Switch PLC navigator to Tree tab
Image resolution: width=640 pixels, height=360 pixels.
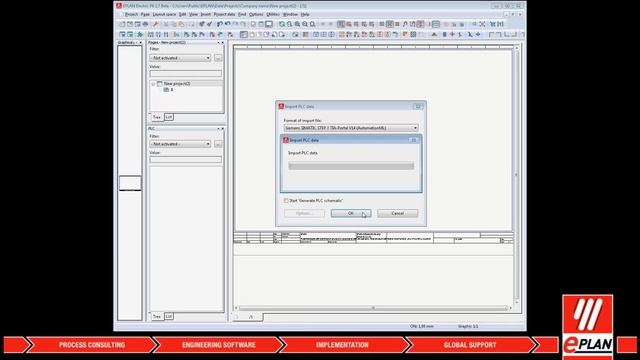tap(157, 316)
